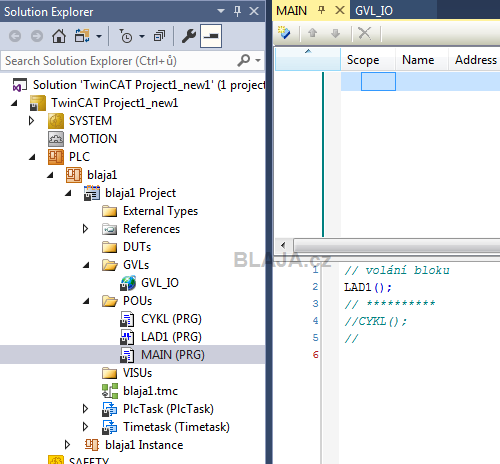The width and height of the screenshot is (500, 464).
Task: Open search options dropdown next to magnifier
Action: (258, 61)
